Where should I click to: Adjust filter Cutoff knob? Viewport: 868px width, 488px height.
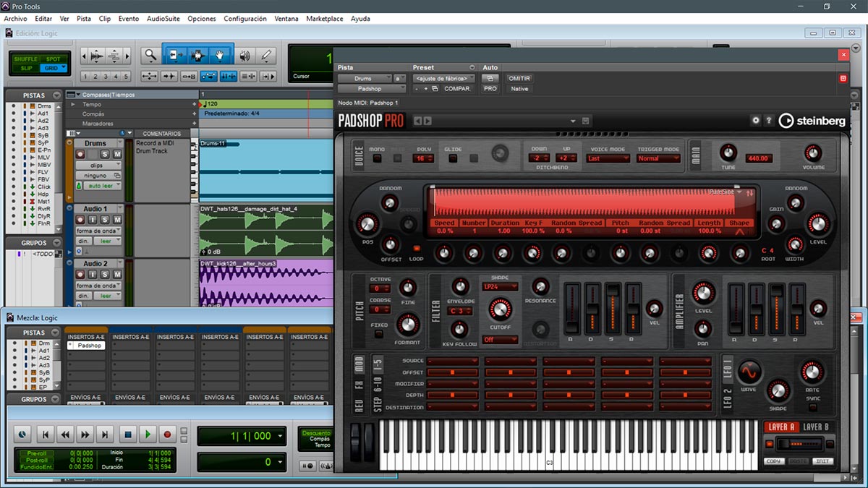pos(500,311)
